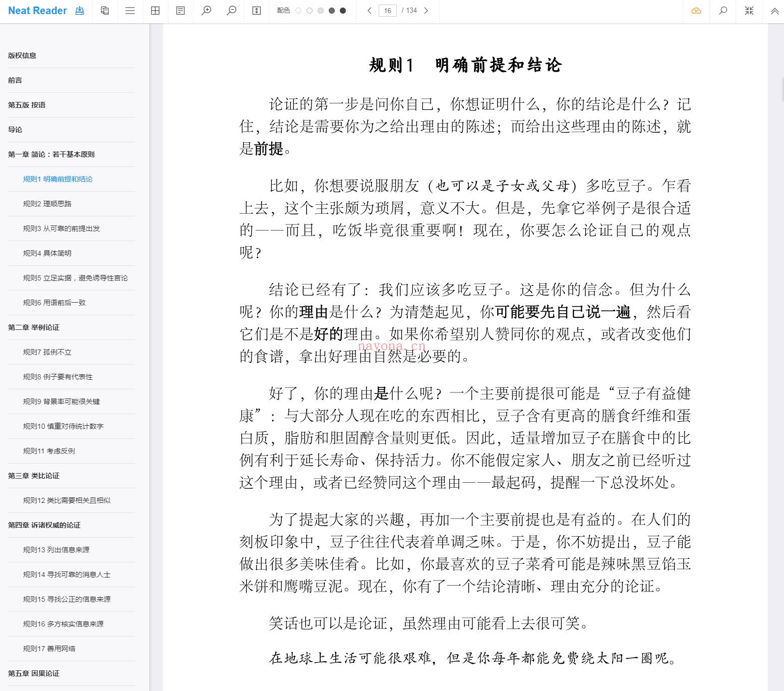Select the second color scheme dot
The width and height of the screenshot is (784, 691).
point(310,11)
